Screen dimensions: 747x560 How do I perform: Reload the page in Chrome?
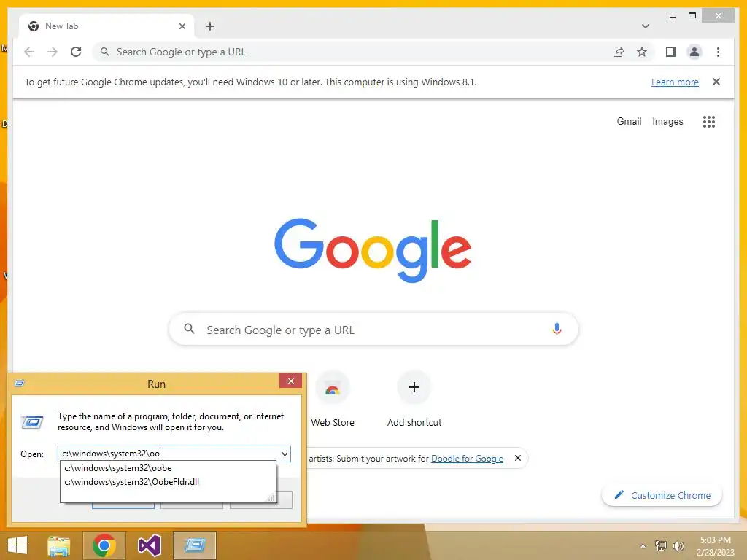tap(76, 52)
